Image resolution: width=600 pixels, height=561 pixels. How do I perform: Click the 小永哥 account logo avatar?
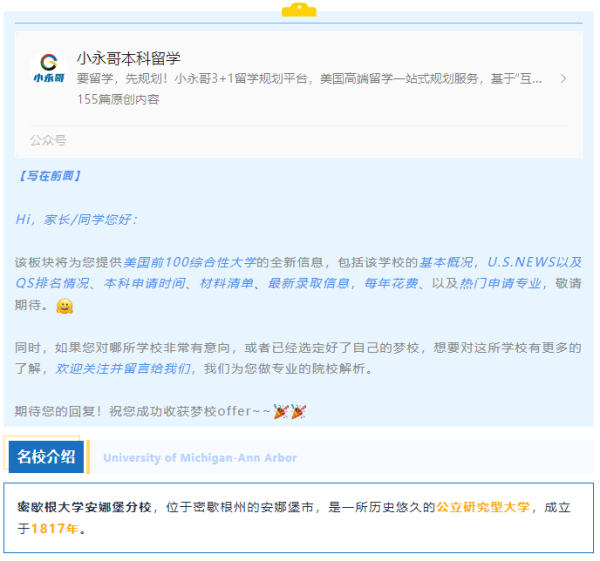pyautogui.click(x=48, y=69)
